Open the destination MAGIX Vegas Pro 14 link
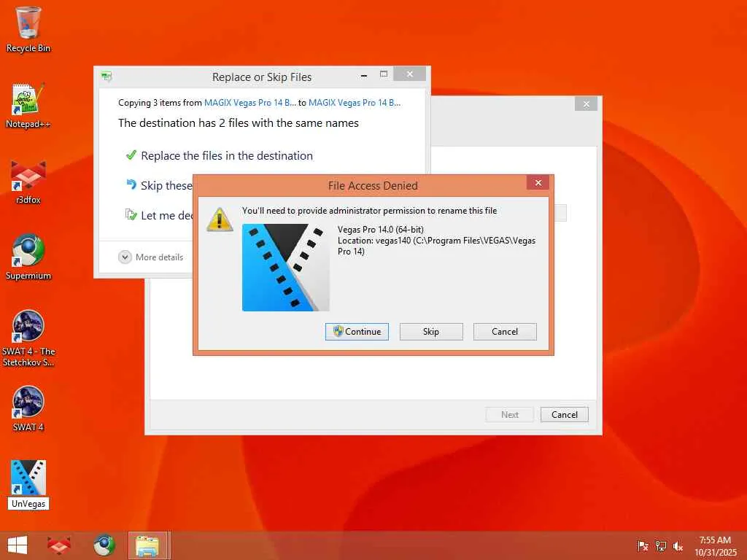This screenshot has width=747, height=560. (355, 102)
